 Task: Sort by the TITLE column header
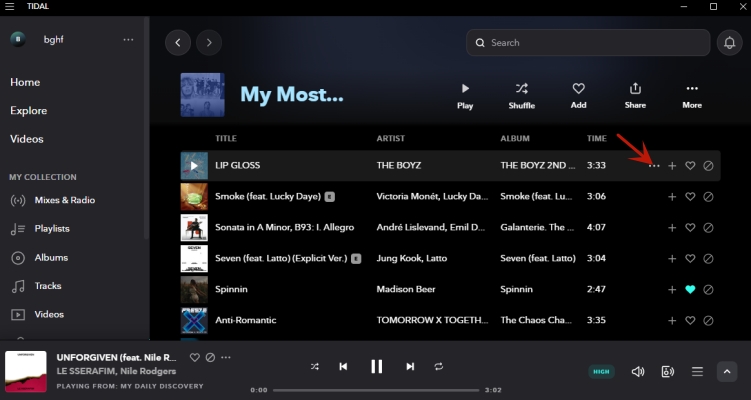point(226,138)
